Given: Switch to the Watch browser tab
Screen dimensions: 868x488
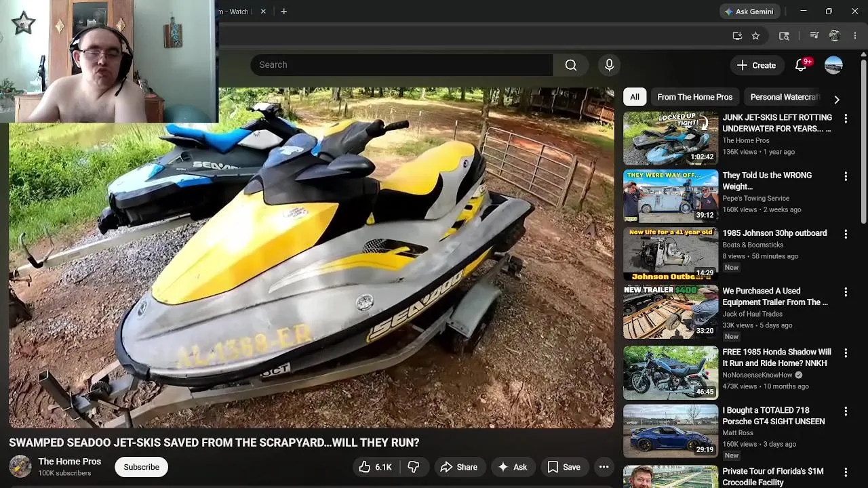Looking at the screenshot, I should (x=239, y=12).
